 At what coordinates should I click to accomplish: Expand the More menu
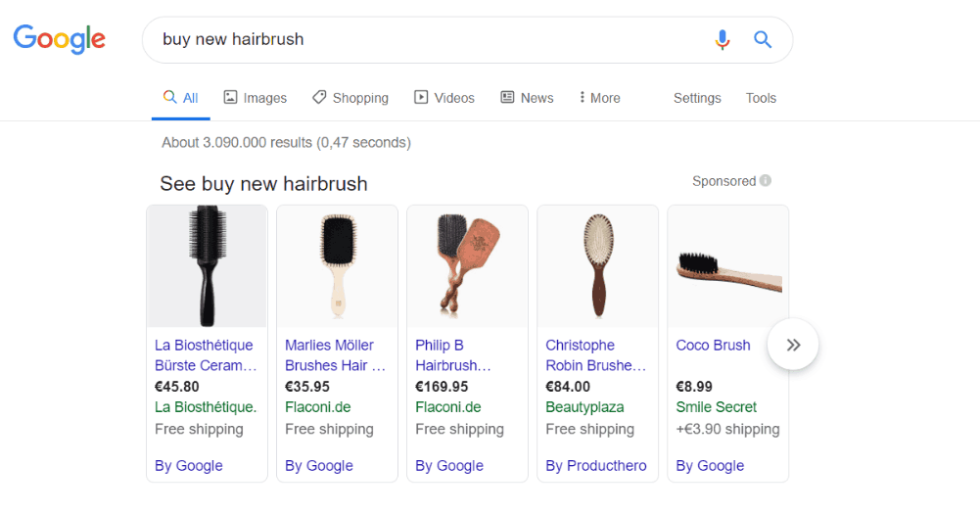click(599, 98)
